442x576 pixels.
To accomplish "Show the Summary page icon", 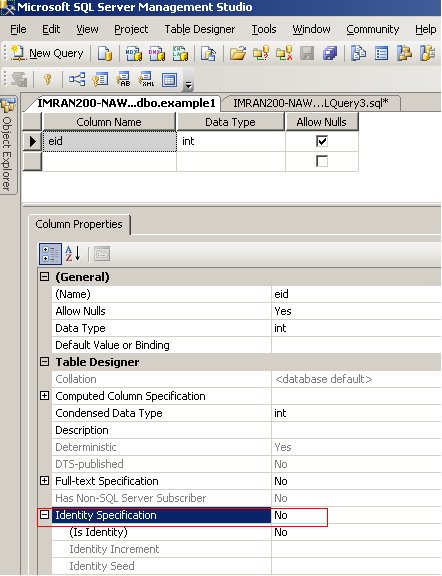I will (x=381, y=54).
